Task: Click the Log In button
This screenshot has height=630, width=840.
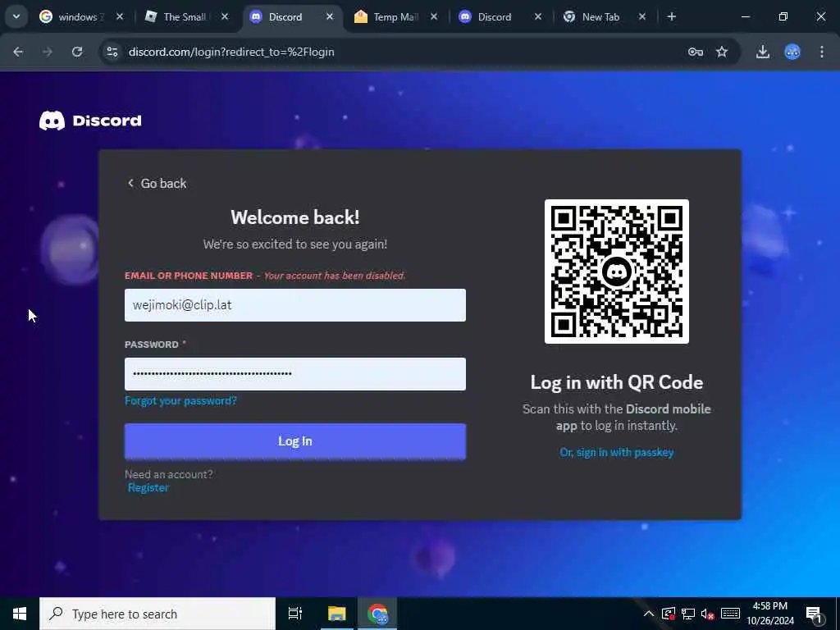Action: [295, 441]
